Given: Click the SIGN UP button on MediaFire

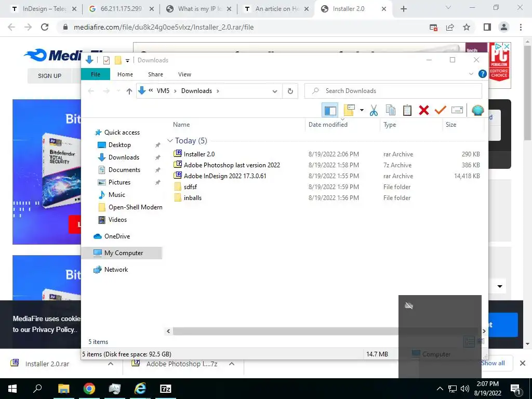Looking at the screenshot, I should 49,76.
